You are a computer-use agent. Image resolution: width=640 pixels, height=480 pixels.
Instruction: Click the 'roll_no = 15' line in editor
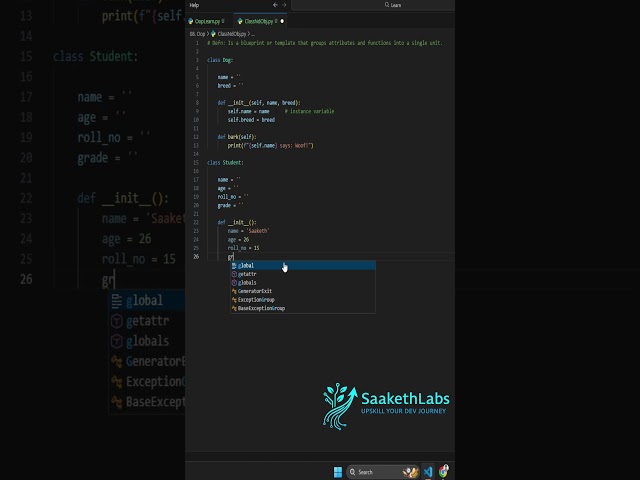(x=243, y=248)
